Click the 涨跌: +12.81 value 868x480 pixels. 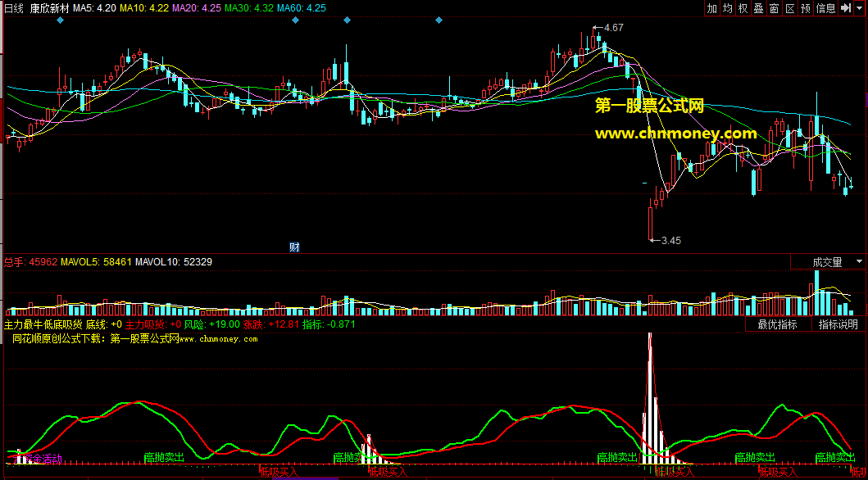pos(271,324)
